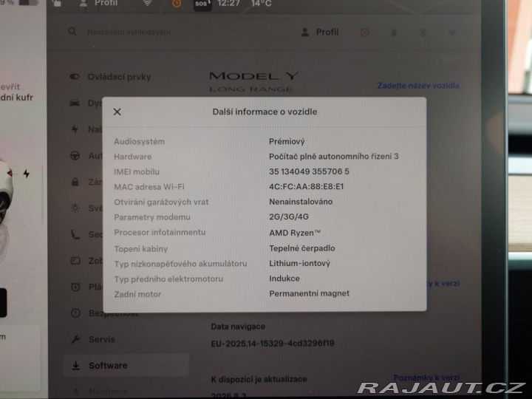Click the Hardware label
532x399 pixels.
click(x=133, y=157)
